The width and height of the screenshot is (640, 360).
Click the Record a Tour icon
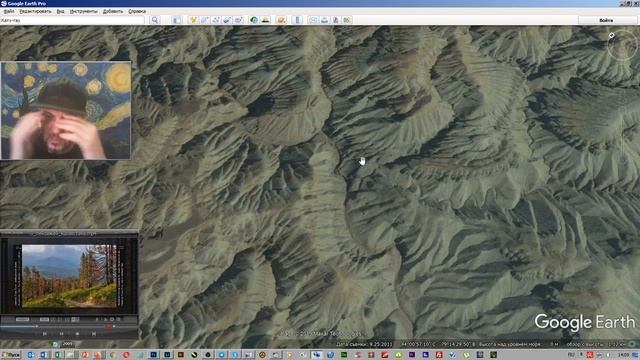point(239,20)
